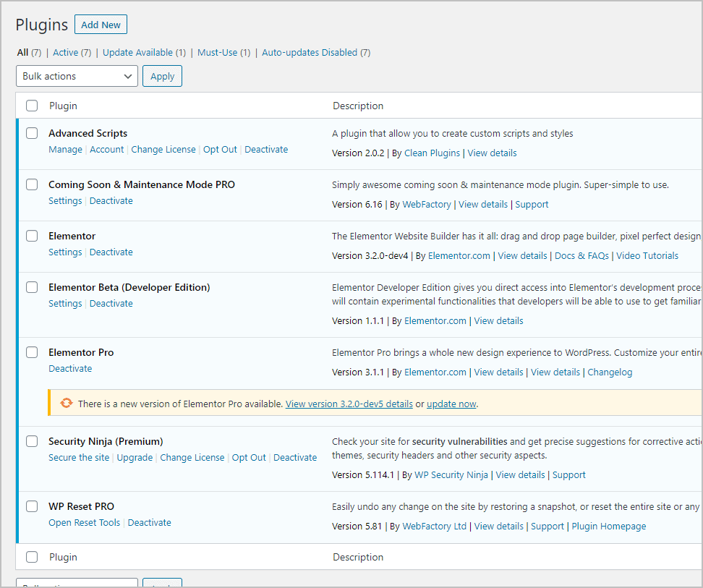The image size is (703, 588).
Task: Deactivate the Elementor plugin
Action: (x=111, y=252)
